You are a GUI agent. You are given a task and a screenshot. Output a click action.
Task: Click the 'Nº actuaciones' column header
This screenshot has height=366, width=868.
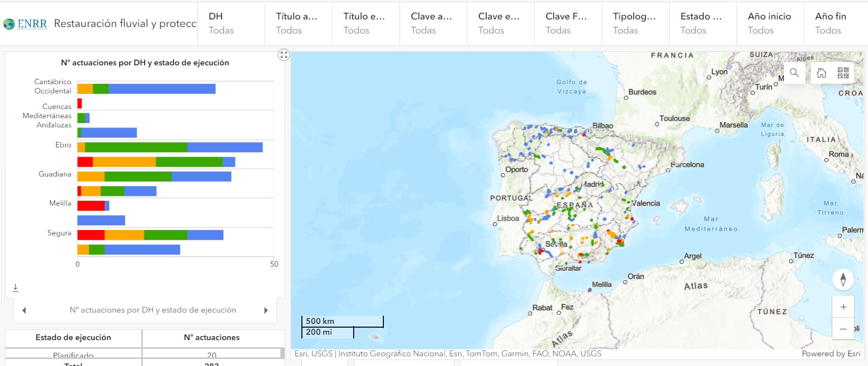pos(211,337)
